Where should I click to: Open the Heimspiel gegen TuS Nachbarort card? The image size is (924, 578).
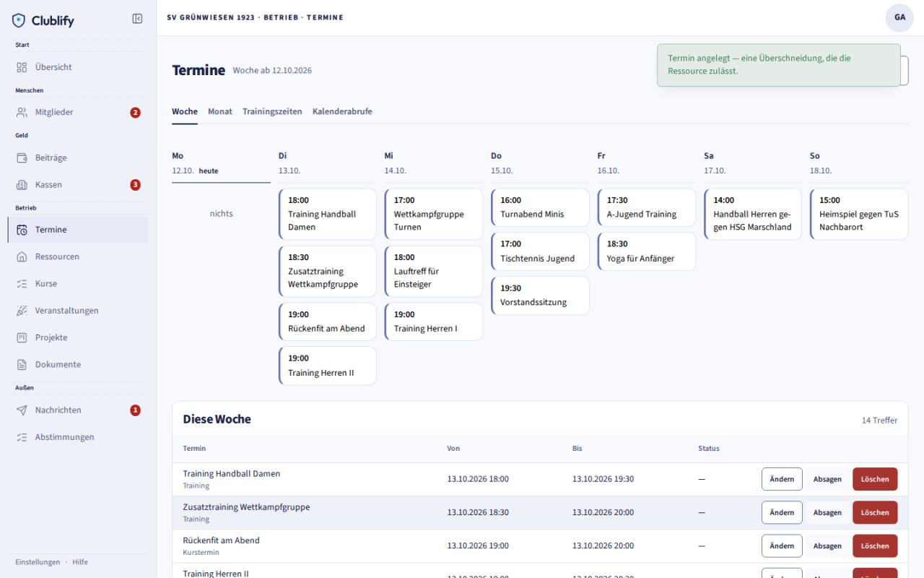pyautogui.click(x=859, y=214)
